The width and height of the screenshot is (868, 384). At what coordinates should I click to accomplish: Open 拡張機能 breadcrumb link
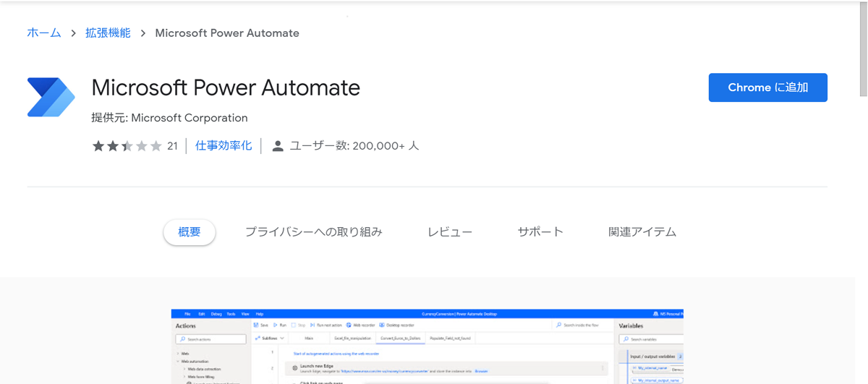109,33
